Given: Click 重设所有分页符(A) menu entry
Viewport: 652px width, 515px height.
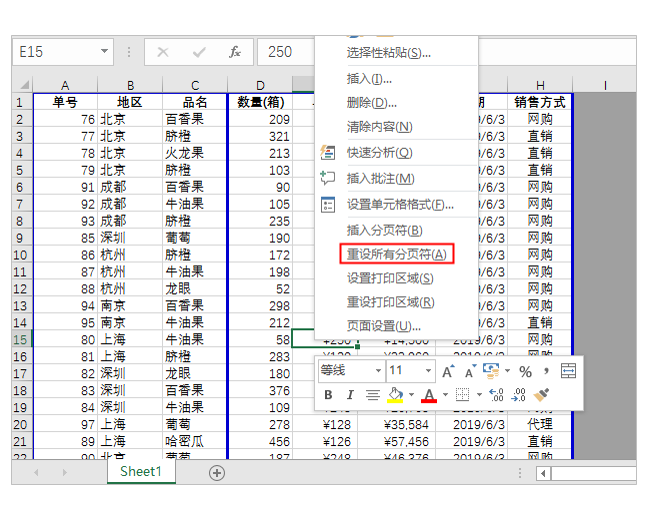Looking at the screenshot, I should 396,254.
